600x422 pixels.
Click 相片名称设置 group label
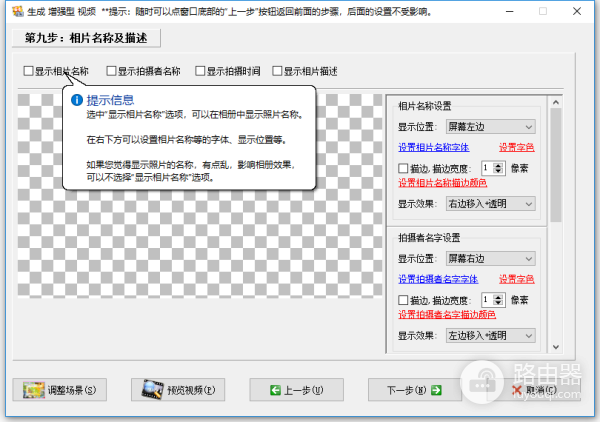(425, 106)
